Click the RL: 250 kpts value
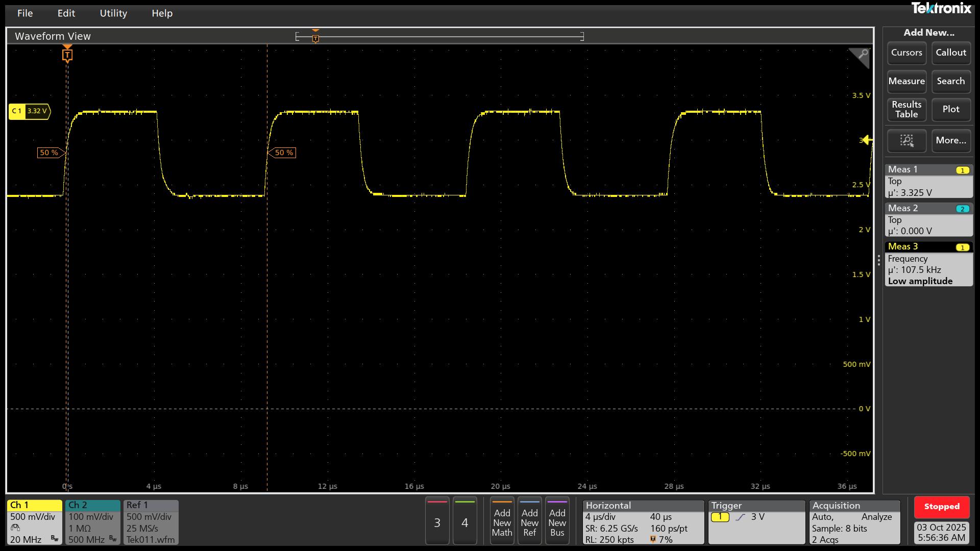The width and height of the screenshot is (980, 551). point(609,540)
